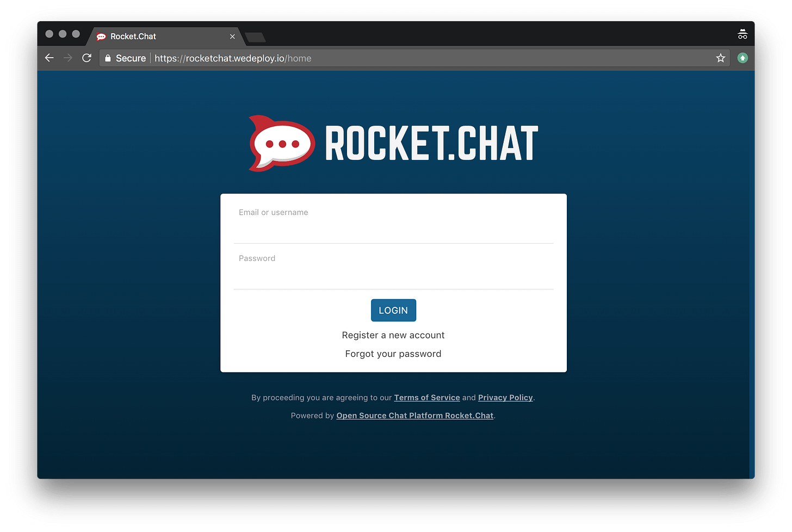Click the URL in the address bar

[x=233, y=58]
